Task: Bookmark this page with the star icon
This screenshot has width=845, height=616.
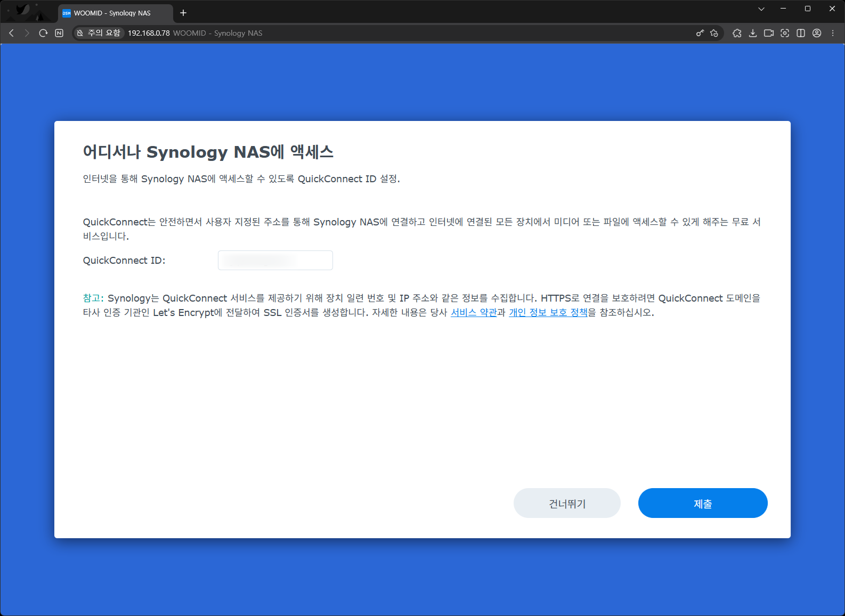Action: tap(714, 33)
